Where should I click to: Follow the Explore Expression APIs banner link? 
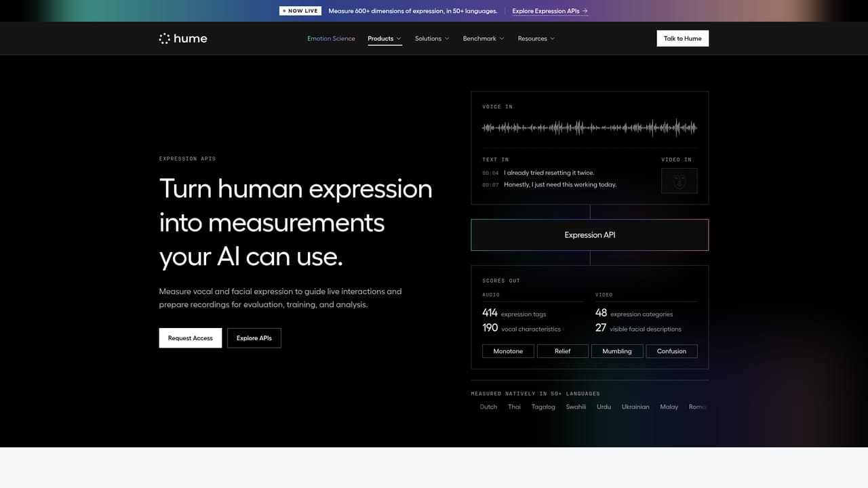pyautogui.click(x=550, y=11)
